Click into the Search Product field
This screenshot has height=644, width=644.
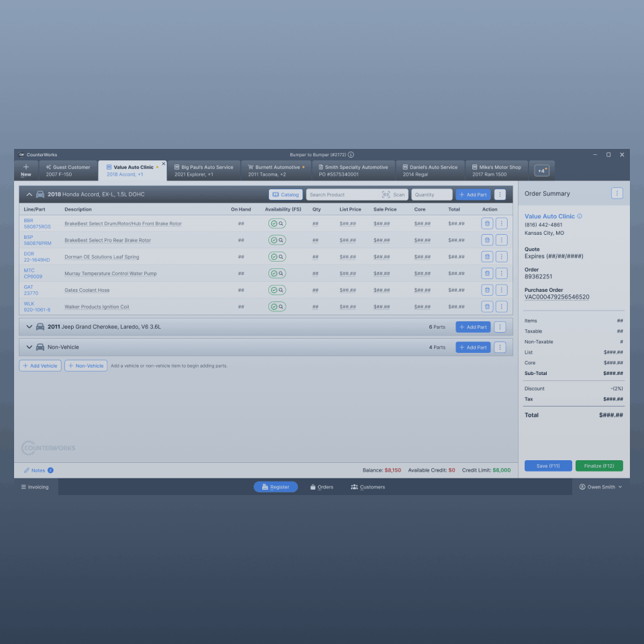tap(343, 195)
